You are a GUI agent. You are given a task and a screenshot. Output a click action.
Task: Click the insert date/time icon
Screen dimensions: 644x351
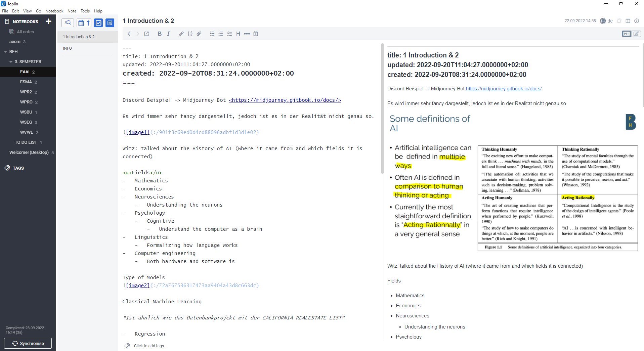(256, 34)
